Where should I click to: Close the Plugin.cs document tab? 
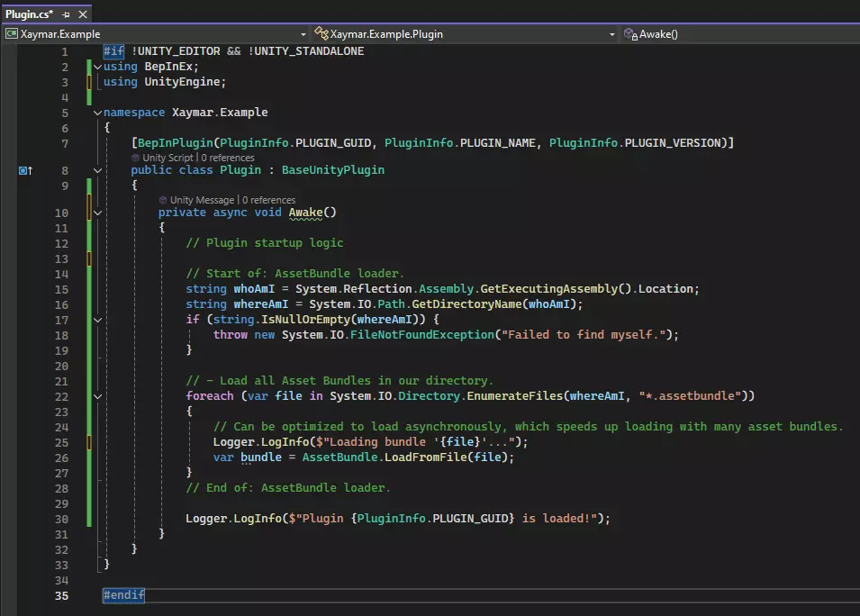83,15
